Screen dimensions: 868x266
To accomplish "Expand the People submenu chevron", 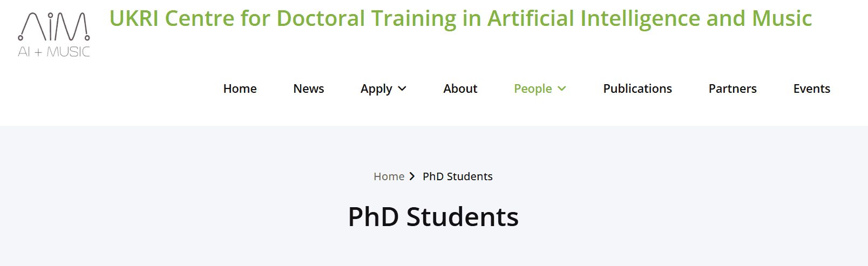I will click(x=562, y=88).
